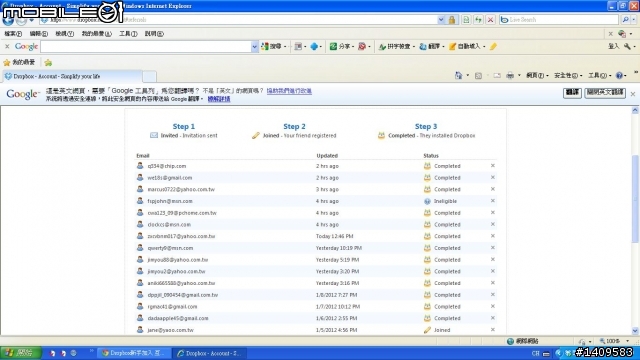This screenshot has width=640, height=360.
Task: Click the vertical scrollbar thumb
Action: 635,199
